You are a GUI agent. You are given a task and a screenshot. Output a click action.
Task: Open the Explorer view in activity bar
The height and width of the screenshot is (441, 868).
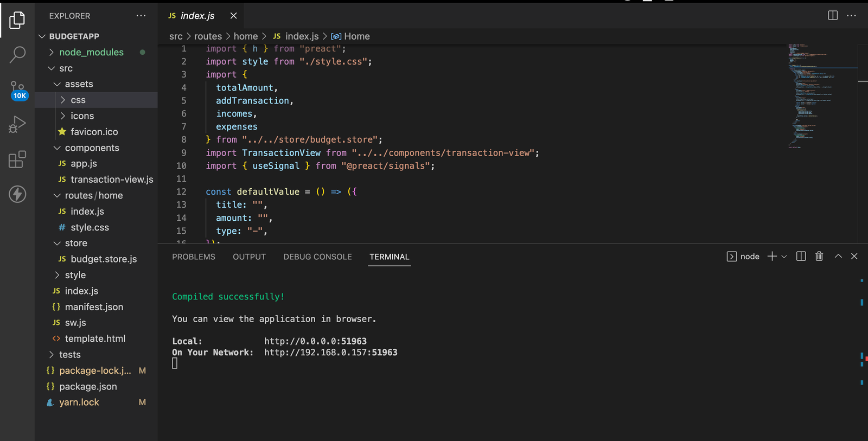click(x=17, y=21)
